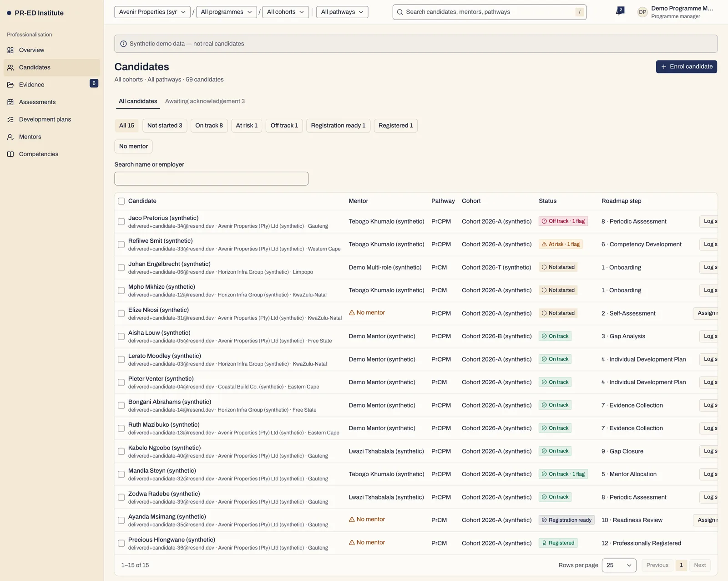
Task: Expand the All pathways dropdown
Action: tap(342, 12)
